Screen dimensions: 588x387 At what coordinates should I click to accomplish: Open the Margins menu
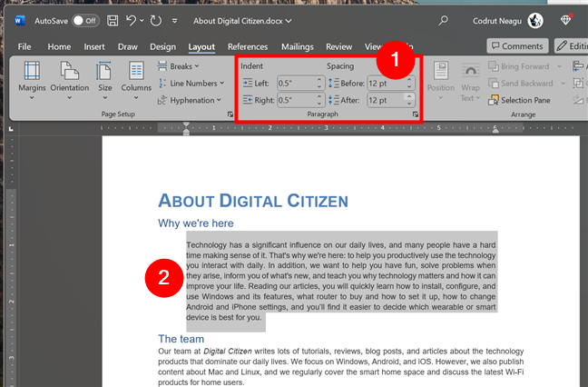(32, 80)
